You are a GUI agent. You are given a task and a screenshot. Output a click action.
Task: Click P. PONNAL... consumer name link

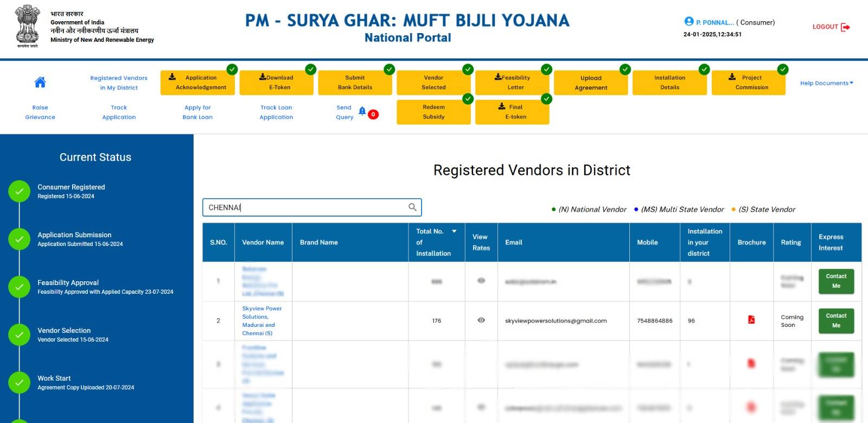(x=715, y=22)
